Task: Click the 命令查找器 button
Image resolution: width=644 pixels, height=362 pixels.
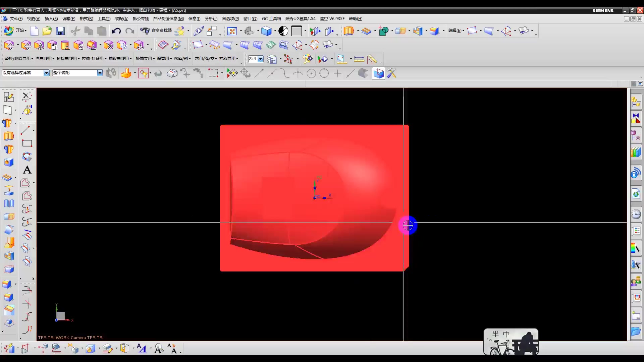Action: click(156, 31)
